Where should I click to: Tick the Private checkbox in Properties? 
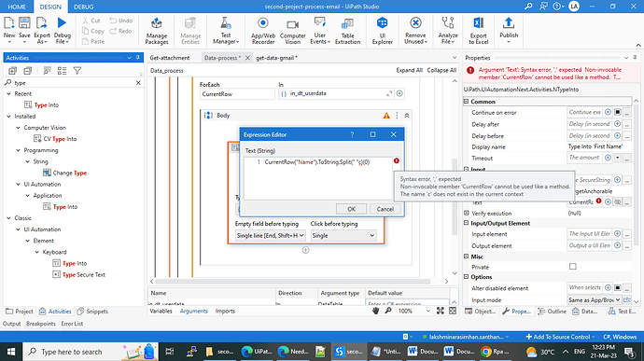click(572, 267)
